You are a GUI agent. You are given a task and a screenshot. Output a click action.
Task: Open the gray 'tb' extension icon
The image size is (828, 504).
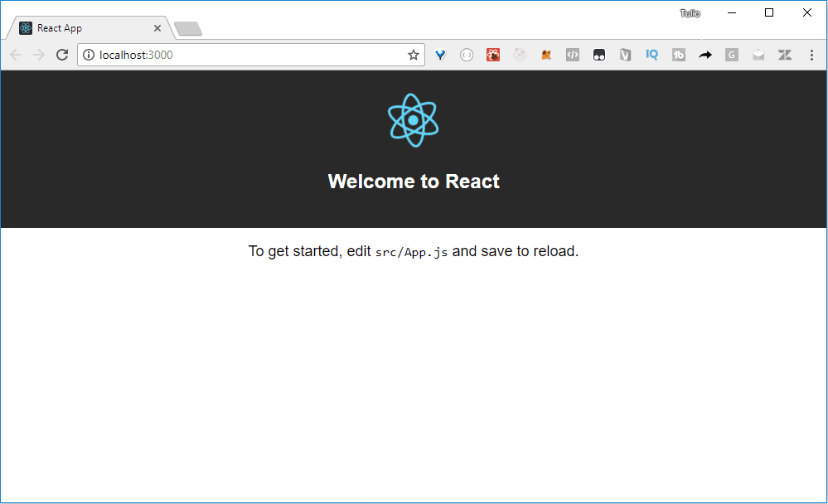[x=679, y=55]
